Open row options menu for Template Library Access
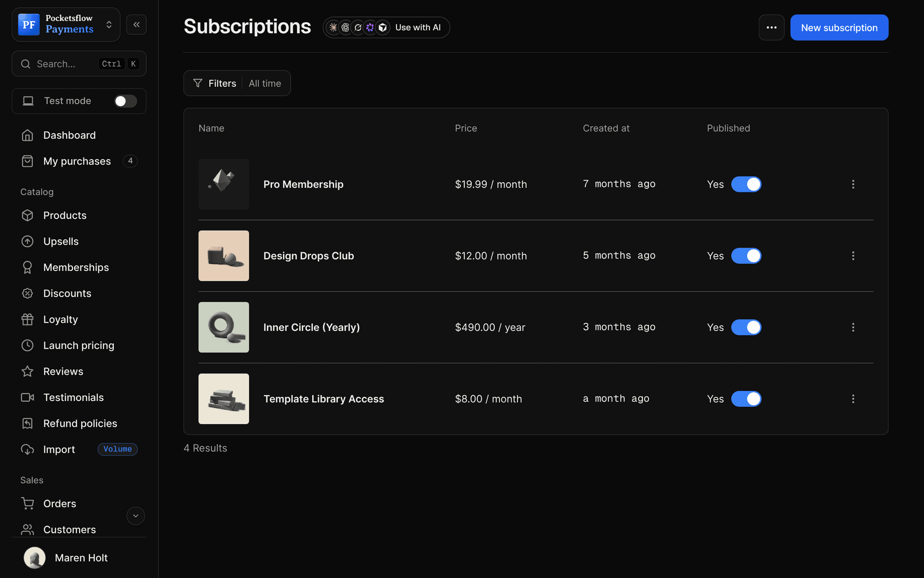Image resolution: width=924 pixels, height=578 pixels. click(x=853, y=399)
